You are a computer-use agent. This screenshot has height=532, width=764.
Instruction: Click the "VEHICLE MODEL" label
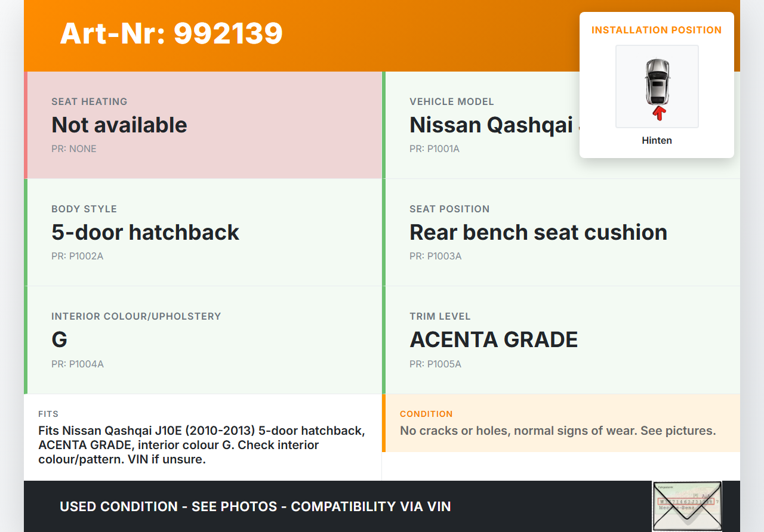[452, 101]
